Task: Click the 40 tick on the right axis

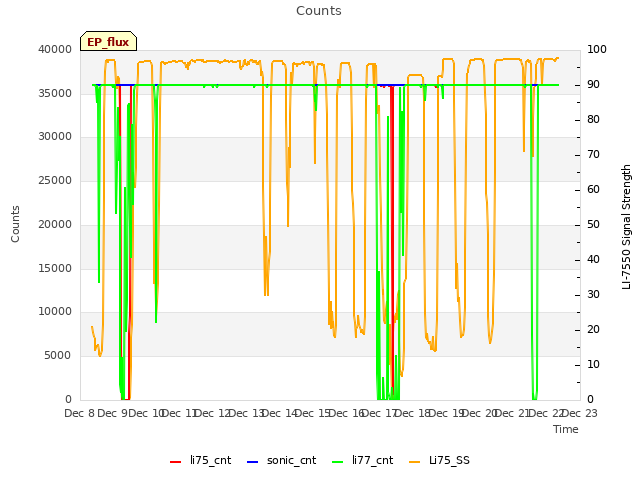Action: (593, 260)
